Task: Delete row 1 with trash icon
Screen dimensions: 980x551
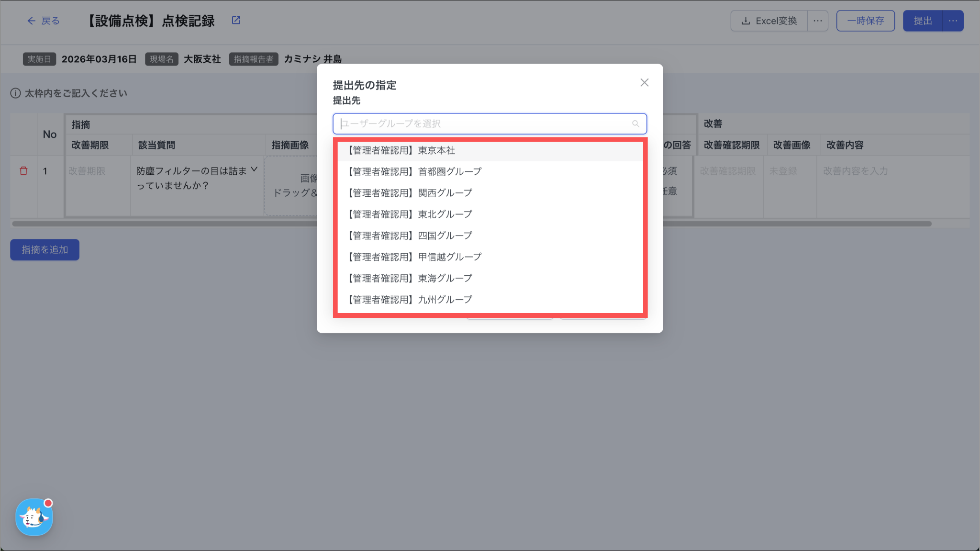Action: tap(23, 171)
